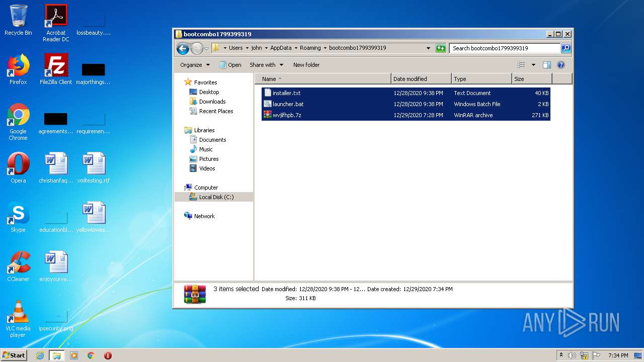Expand the address bar history dropdown
The height and width of the screenshot is (362, 644).
pyautogui.click(x=428, y=48)
